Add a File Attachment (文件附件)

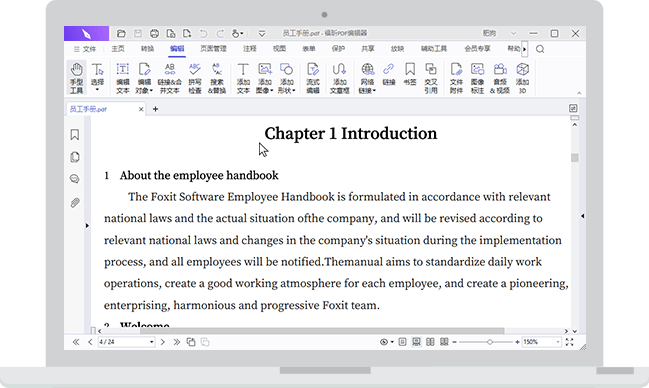(456, 78)
